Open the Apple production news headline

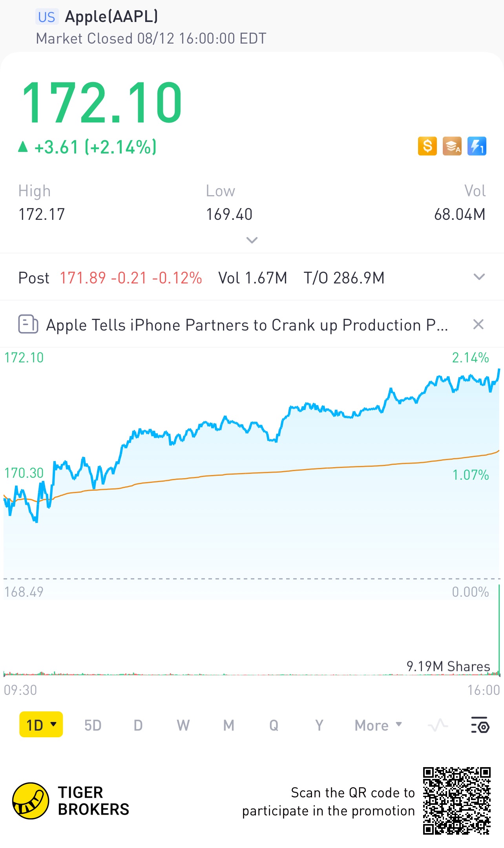[247, 325]
